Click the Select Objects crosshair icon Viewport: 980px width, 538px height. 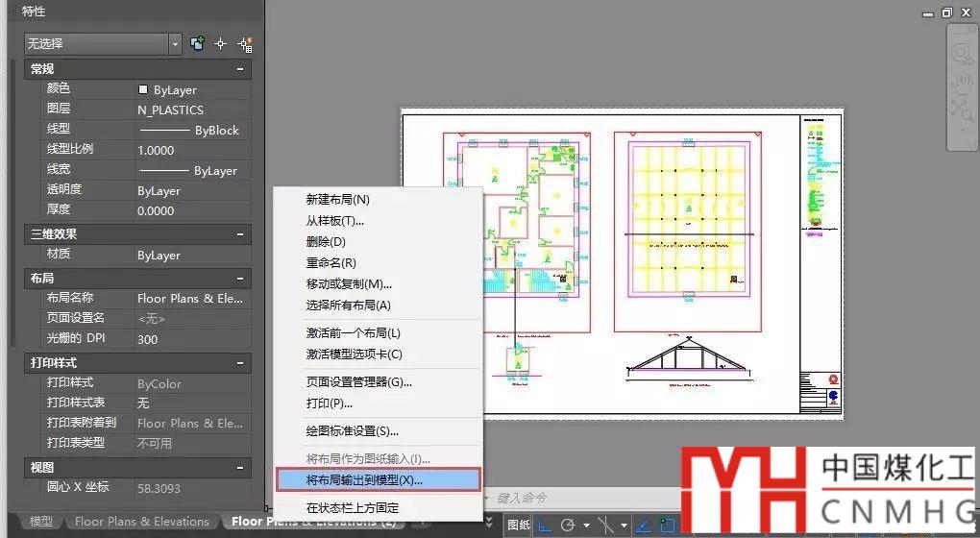click(220, 44)
